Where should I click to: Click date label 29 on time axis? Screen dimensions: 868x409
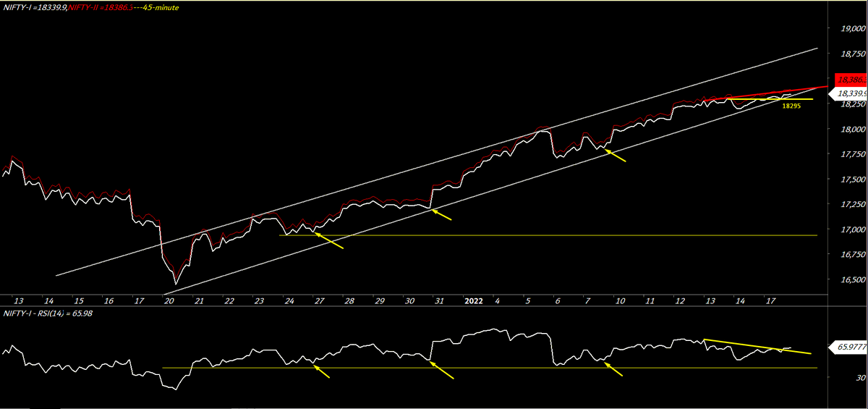[380, 300]
